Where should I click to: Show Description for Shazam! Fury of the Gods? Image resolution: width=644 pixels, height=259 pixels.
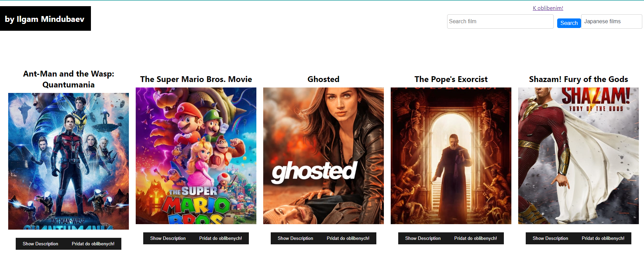(550, 238)
